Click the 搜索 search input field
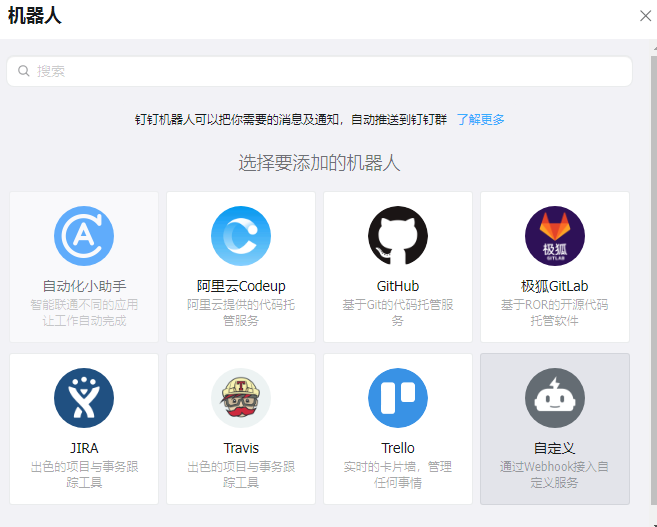This screenshot has height=527, width=657. coord(319,71)
